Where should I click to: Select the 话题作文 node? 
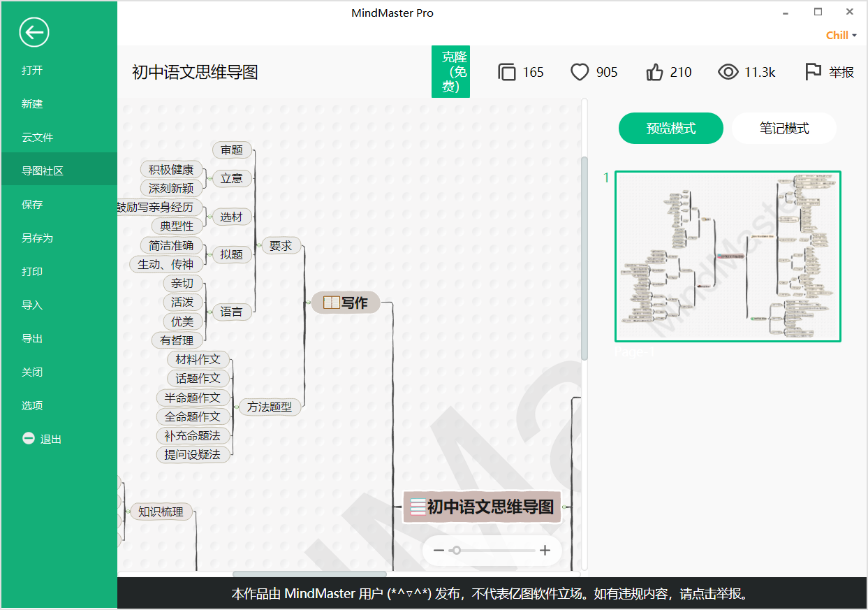(198, 378)
